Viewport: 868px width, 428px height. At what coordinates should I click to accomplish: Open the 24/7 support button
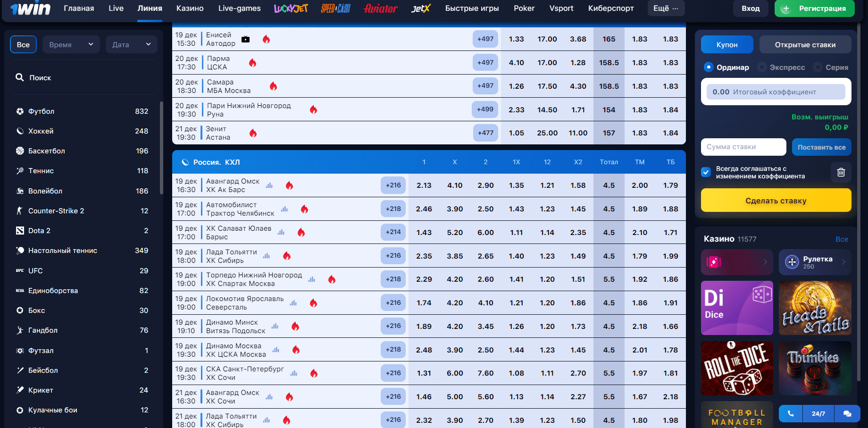click(818, 414)
